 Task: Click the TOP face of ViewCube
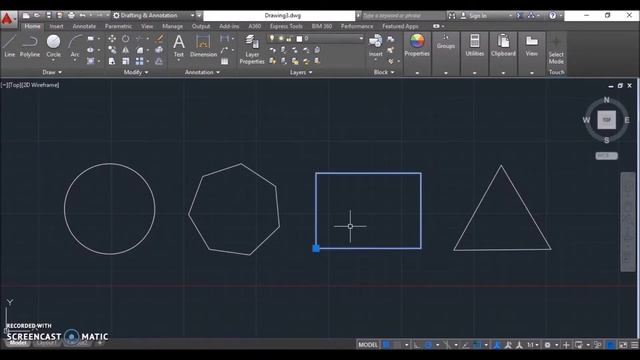tap(607, 120)
